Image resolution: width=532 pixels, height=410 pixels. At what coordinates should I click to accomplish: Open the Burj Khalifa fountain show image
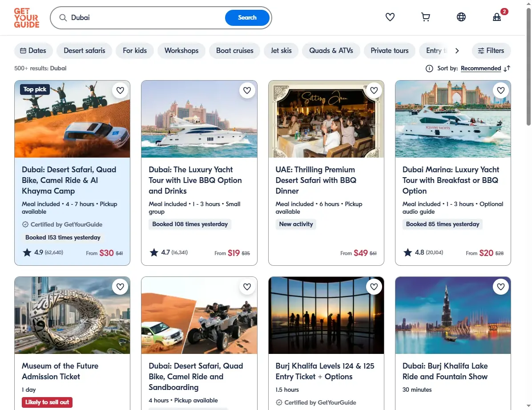click(x=453, y=315)
